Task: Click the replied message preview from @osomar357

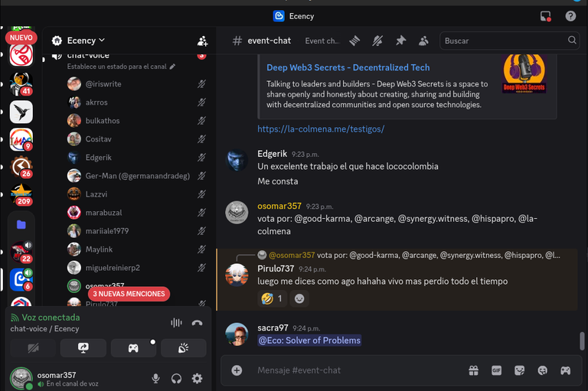Action: click(x=414, y=256)
